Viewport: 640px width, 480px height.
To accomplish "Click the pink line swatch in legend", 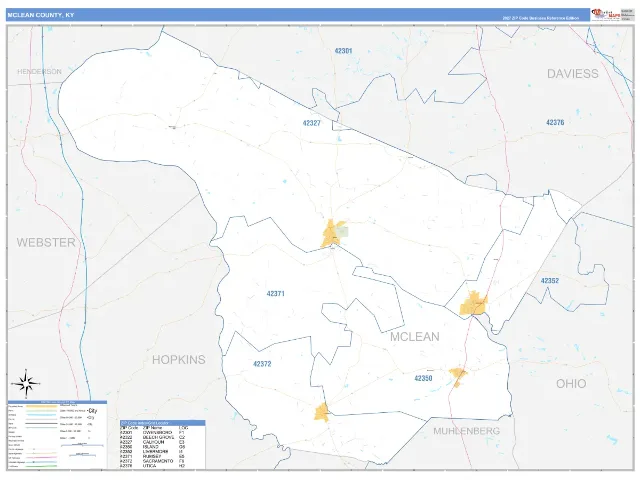I will pyautogui.click(x=41, y=458).
